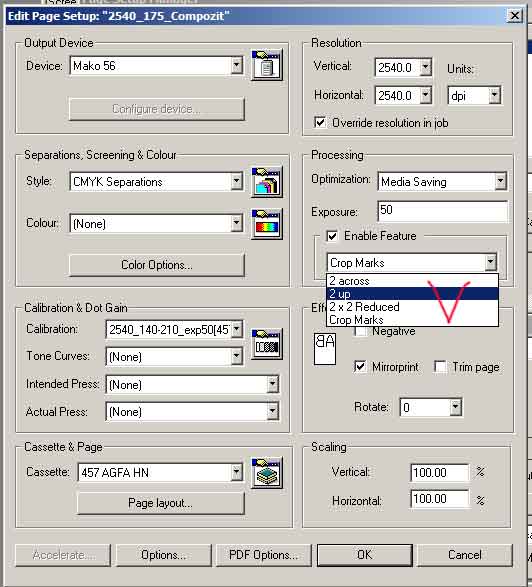Expand the Device dropdown showing Mako 56
532x587 pixels.
(236, 66)
